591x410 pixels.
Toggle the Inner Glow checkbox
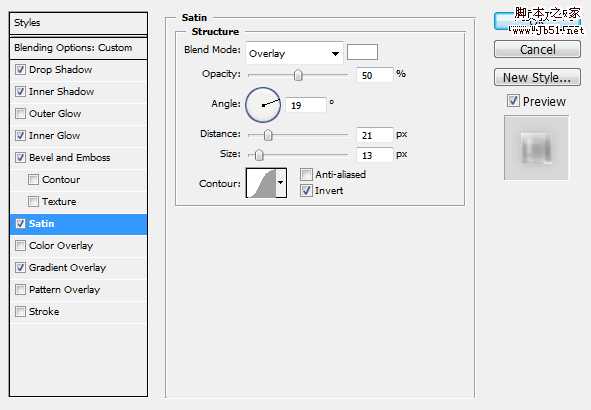click(20, 136)
